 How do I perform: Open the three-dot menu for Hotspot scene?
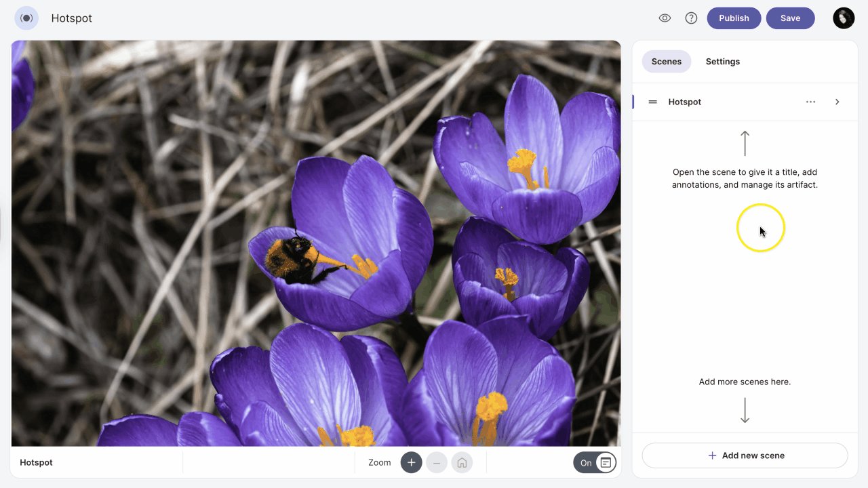(x=810, y=102)
